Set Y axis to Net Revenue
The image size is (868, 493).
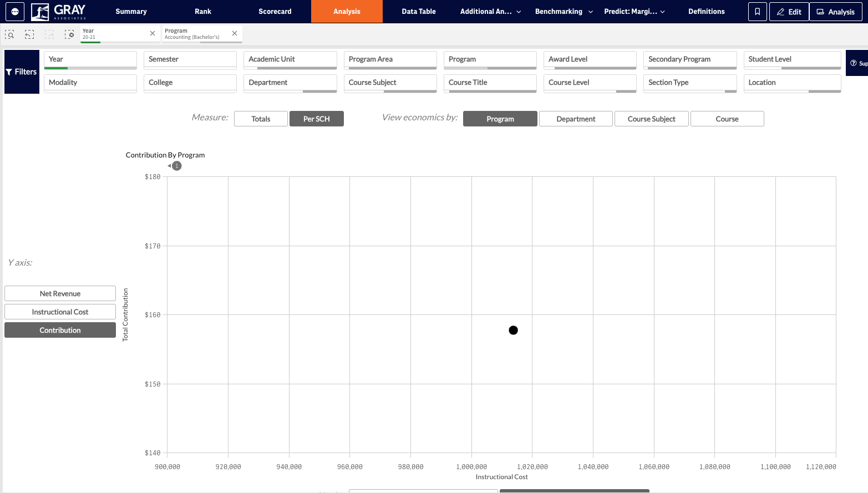pyautogui.click(x=60, y=293)
